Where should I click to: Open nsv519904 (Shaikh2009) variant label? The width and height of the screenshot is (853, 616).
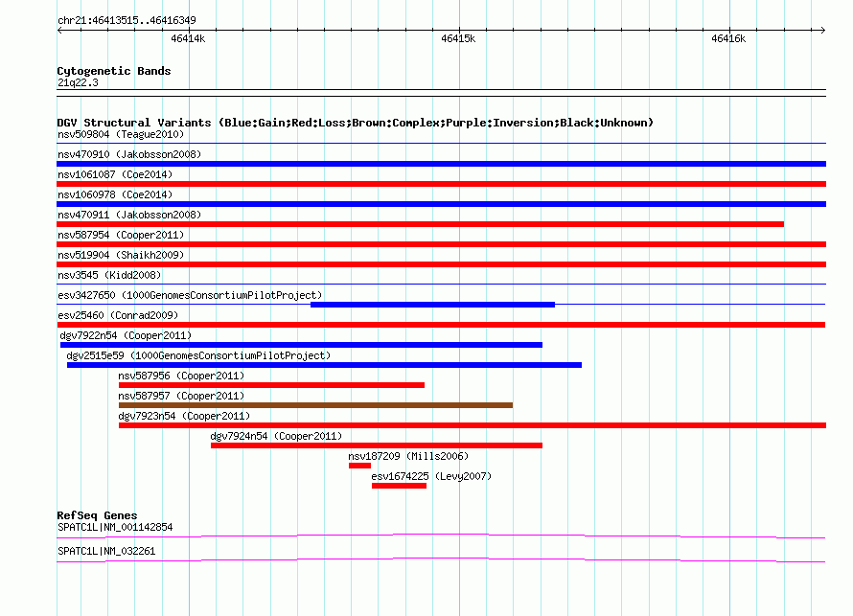tap(121, 255)
